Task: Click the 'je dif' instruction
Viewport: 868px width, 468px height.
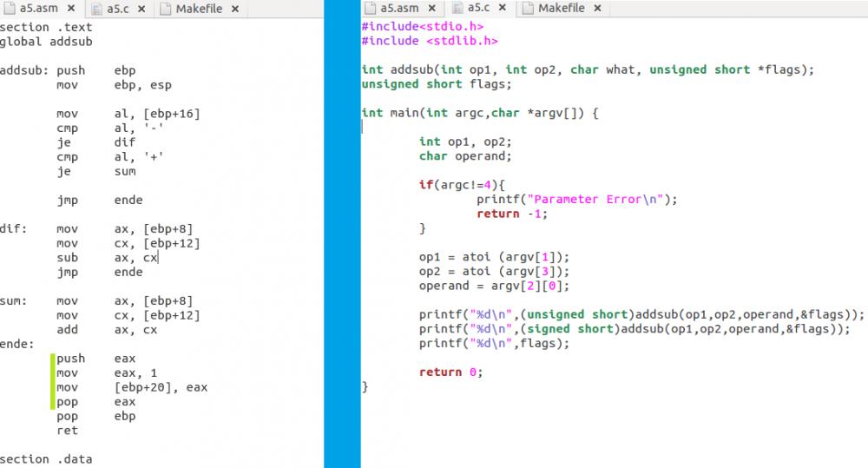Action: [x=95, y=142]
